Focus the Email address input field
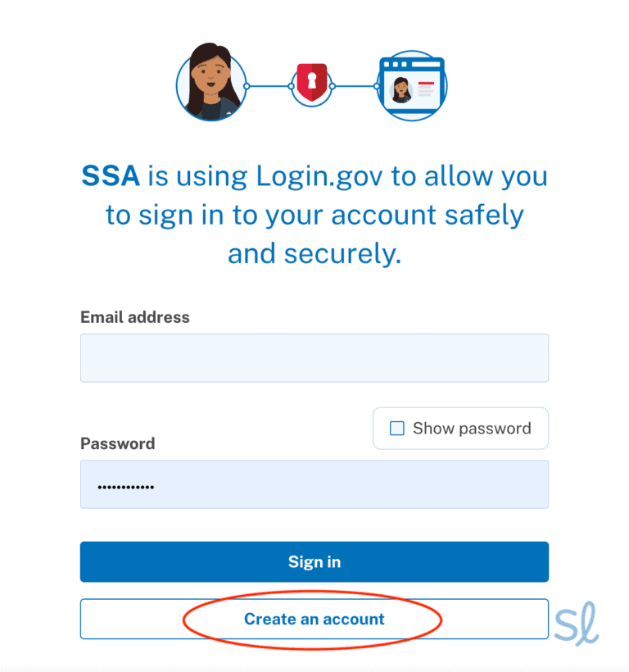The image size is (629, 672). pyautogui.click(x=314, y=357)
